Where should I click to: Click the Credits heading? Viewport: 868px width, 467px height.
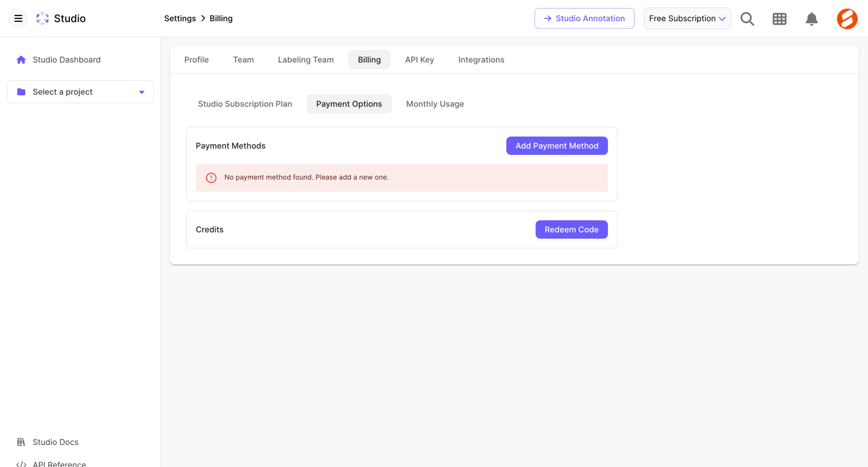pyautogui.click(x=210, y=229)
